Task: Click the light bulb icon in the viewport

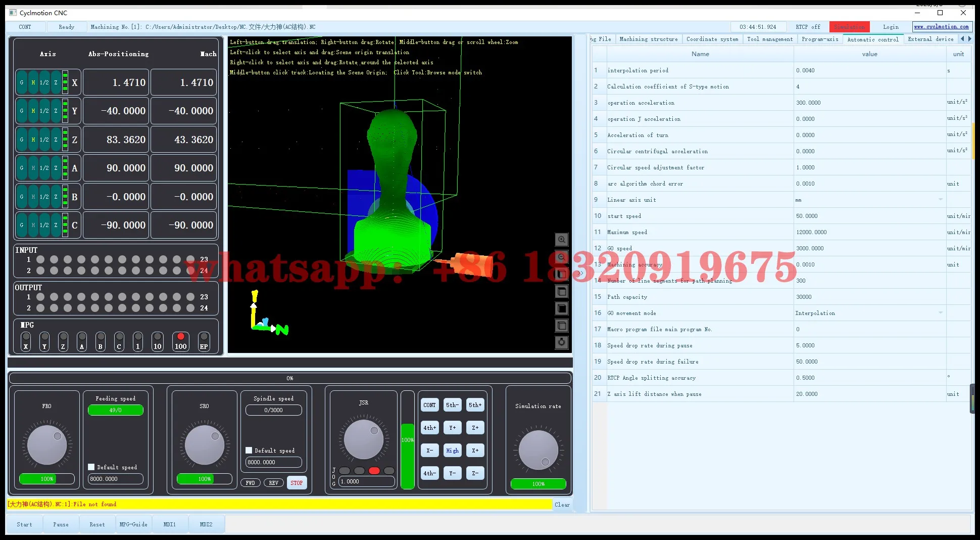Action: (561, 342)
